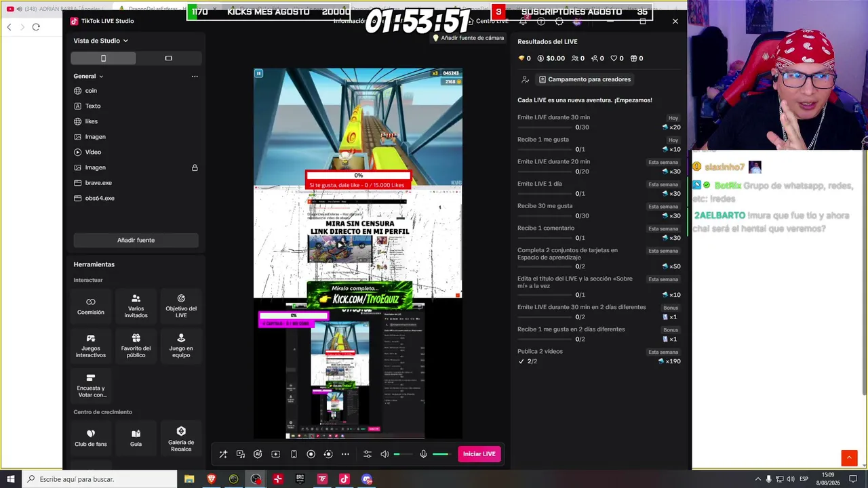Screen dimensions: 868x488
Task: Open the Galería de Regalos tool
Action: [x=181, y=438]
